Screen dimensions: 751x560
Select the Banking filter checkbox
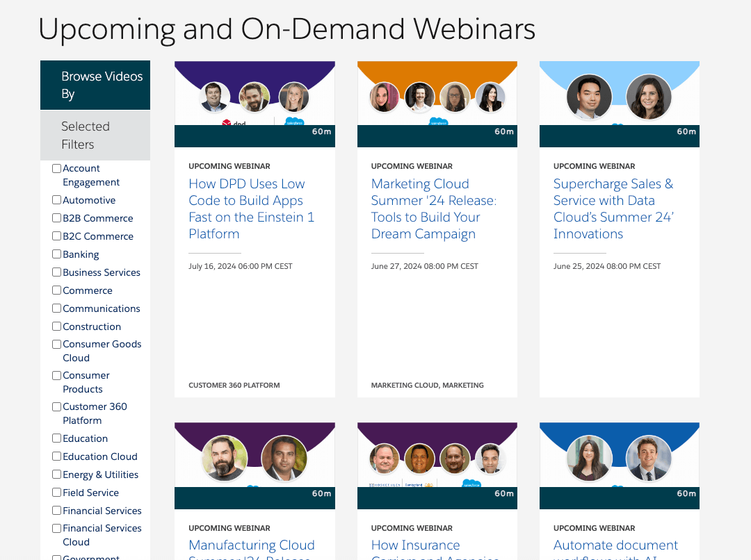[x=57, y=254]
